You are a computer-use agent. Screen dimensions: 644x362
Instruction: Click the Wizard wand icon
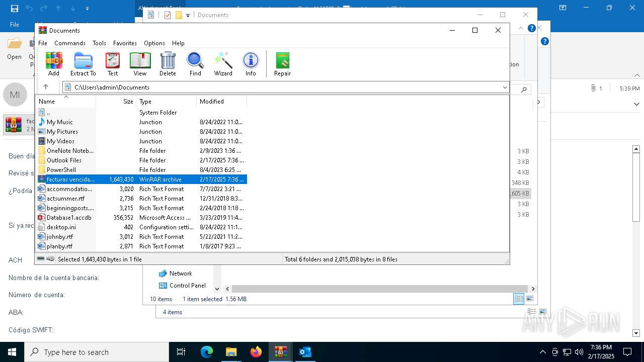223,64
